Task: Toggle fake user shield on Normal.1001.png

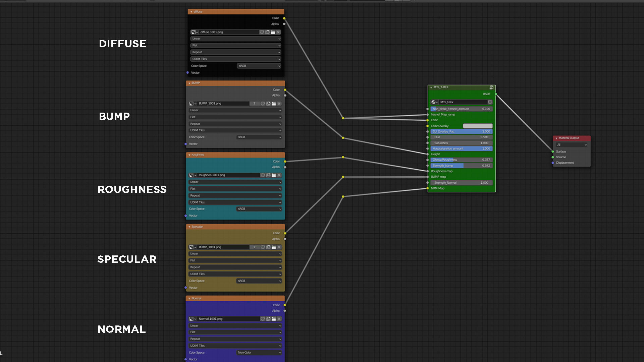Action: 263,319
